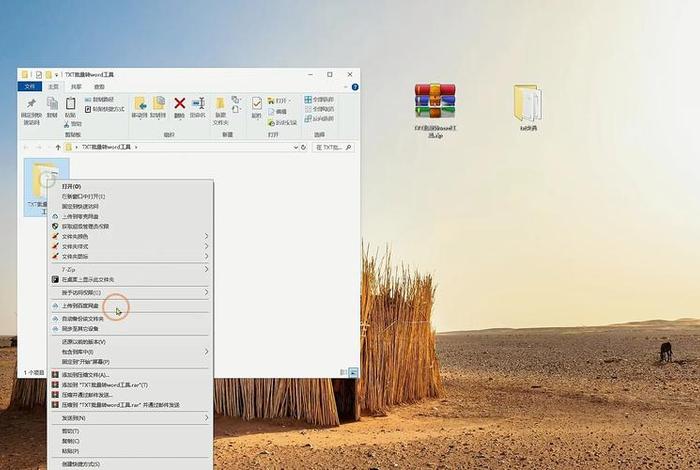
Task: Choose 固定到"开始"屏幕(P) in the context menu
Action: [x=130, y=362]
